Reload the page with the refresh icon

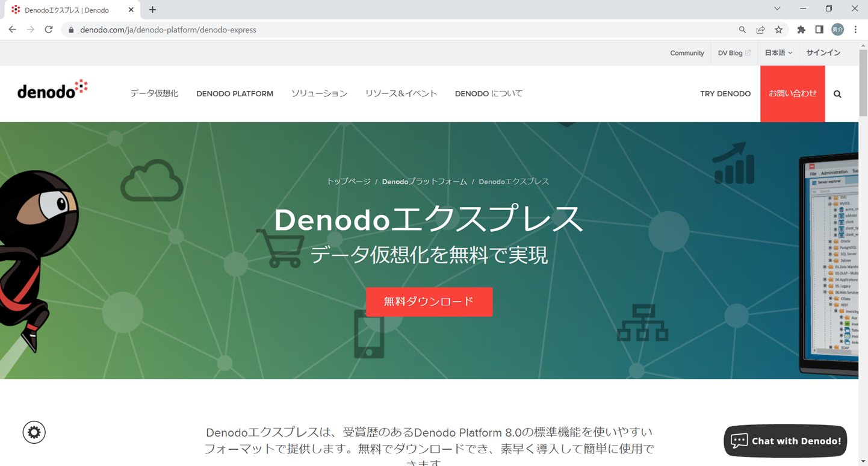pyautogui.click(x=49, y=29)
